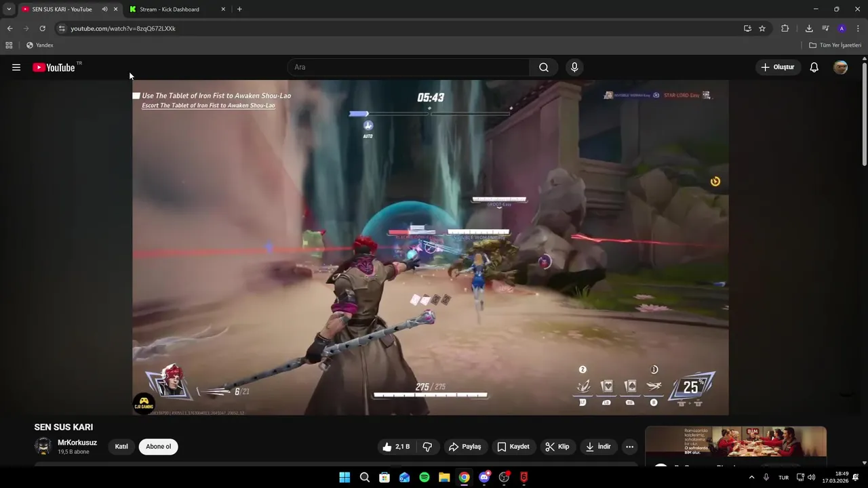Image resolution: width=868 pixels, height=488 pixels.
Task: Open tab search dropdown arrow
Action: coord(9,9)
